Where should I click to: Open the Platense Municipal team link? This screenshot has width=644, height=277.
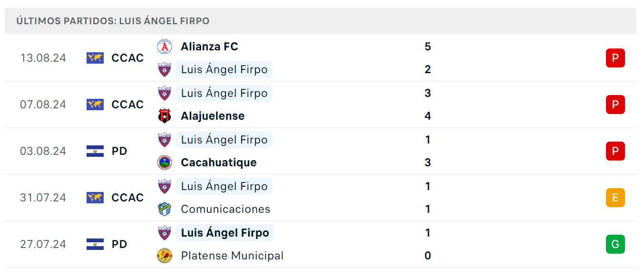pyautogui.click(x=232, y=256)
